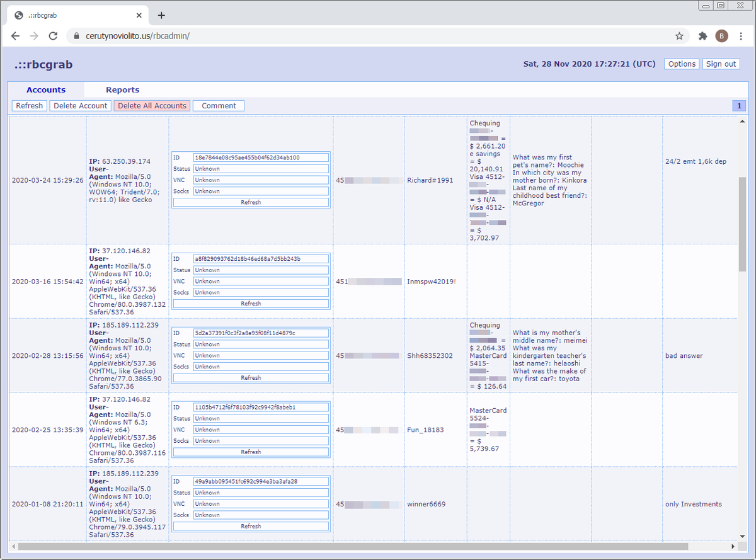The width and height of the screenshot is (756, 560).
Task: Select the timestamp 2020-03-16 15:54:42
Action: [48, 282]
